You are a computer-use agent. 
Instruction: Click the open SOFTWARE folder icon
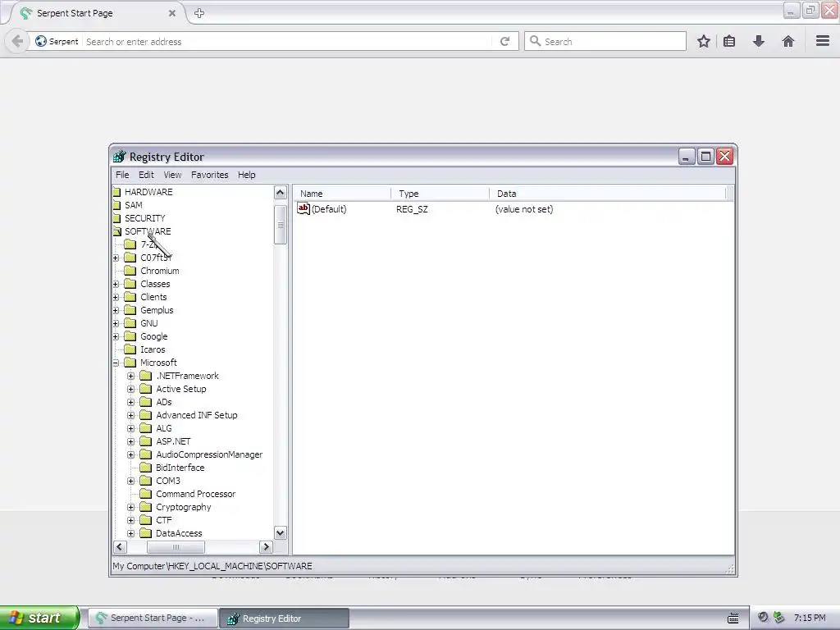(x=117, y=231)
